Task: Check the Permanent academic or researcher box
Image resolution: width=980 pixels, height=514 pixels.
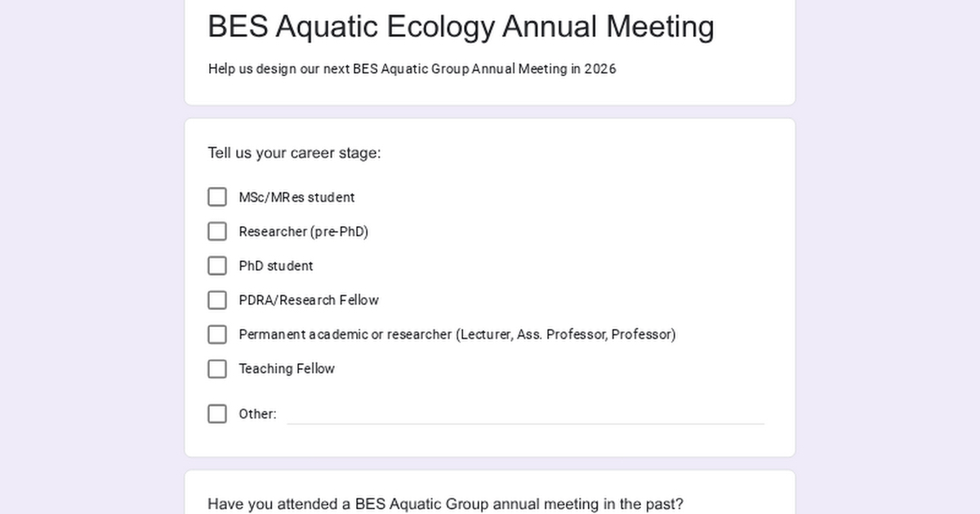Action: click(x=217, y=335)
